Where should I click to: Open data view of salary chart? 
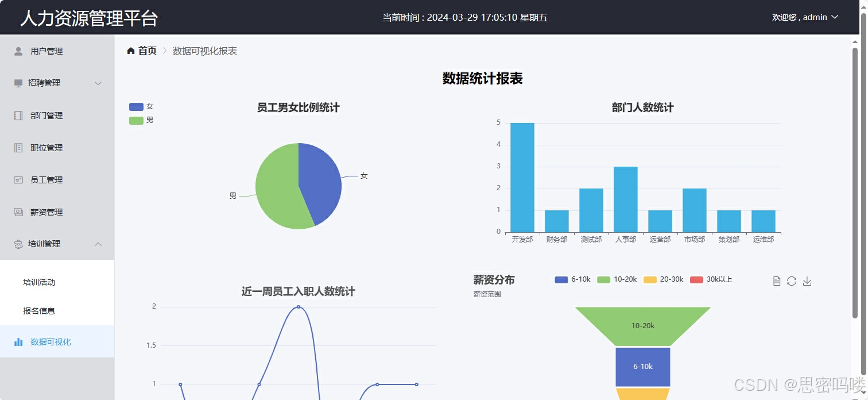pos(777,281)
